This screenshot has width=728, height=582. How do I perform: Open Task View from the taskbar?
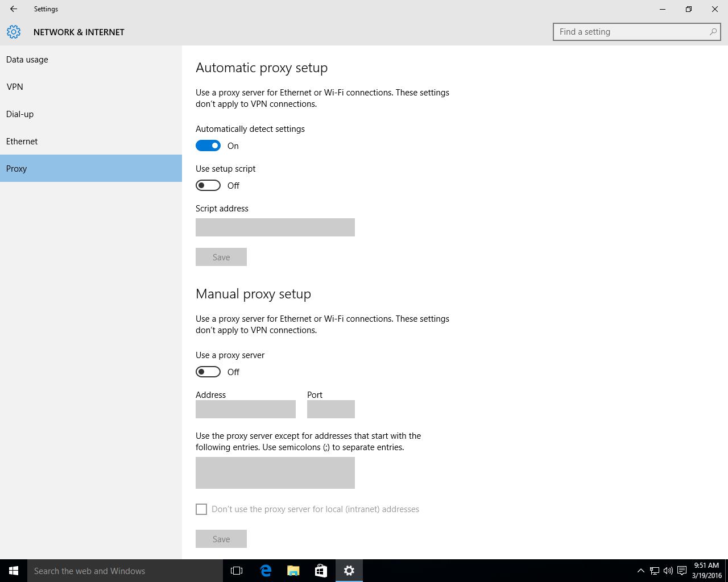pos(237,571)
